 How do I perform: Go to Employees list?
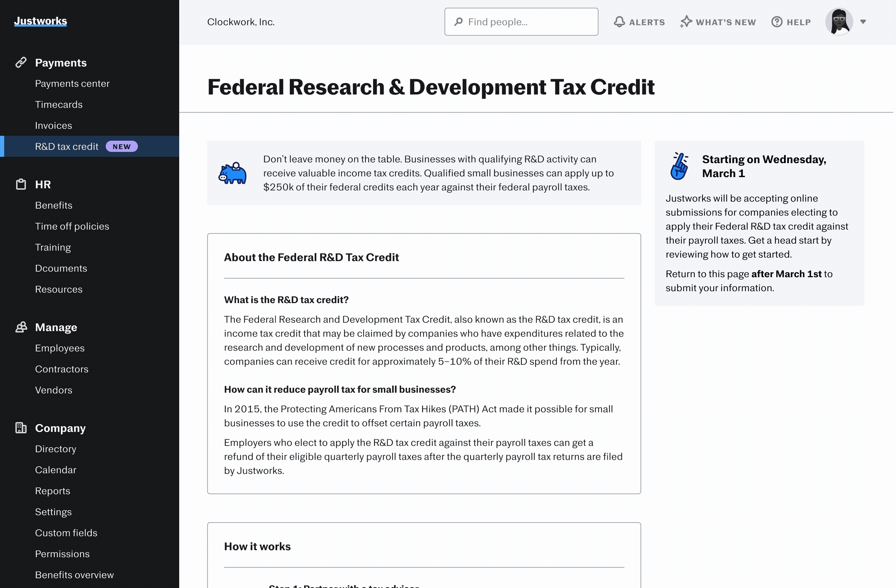coord(60,348)
